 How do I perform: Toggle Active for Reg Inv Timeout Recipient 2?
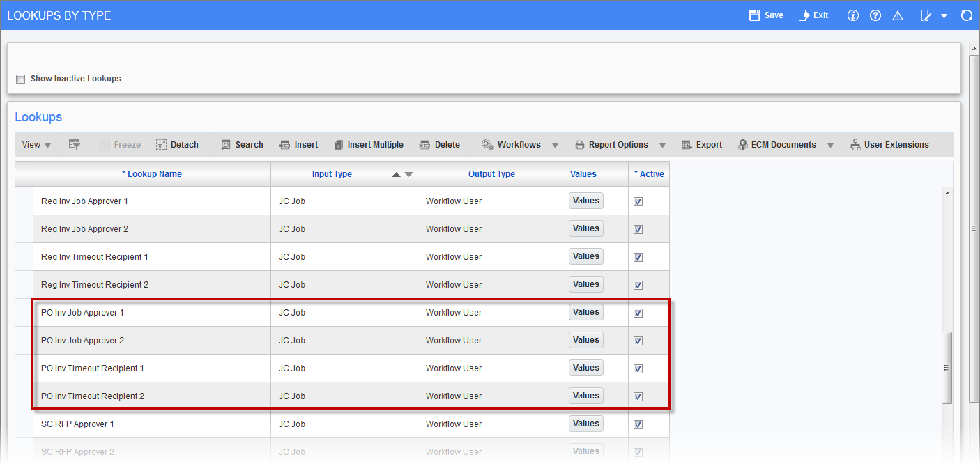click(638, 285)
